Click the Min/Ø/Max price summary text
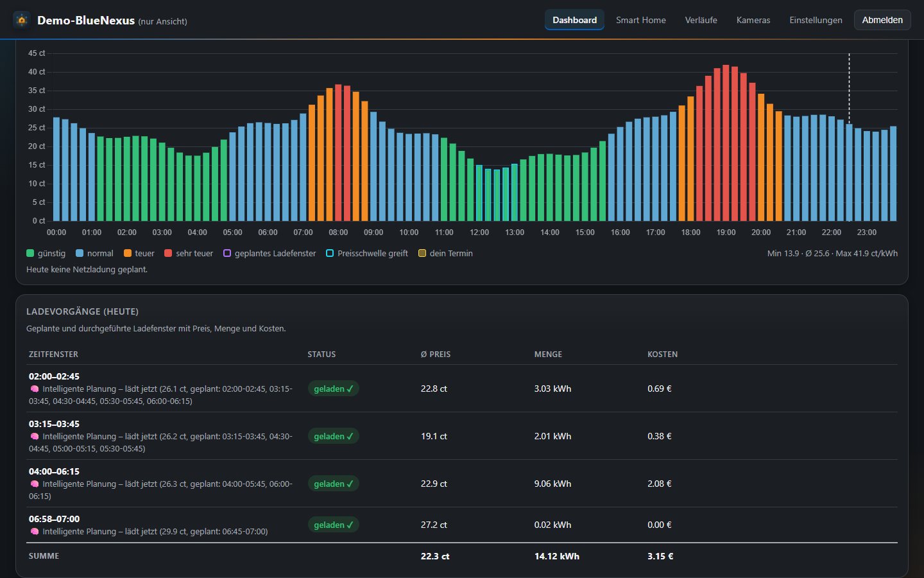Screen dimensions: 924x578 pyautogui.click(x=832, y=253)
